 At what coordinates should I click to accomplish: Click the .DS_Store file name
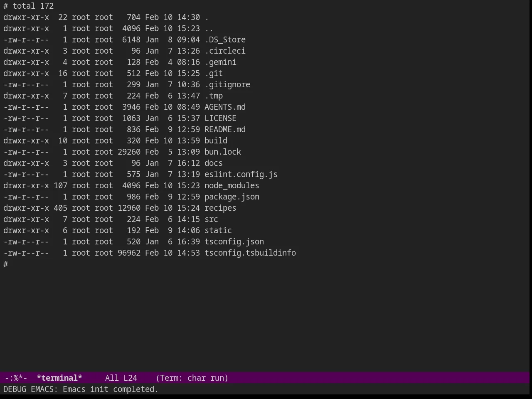coord(225,39)
